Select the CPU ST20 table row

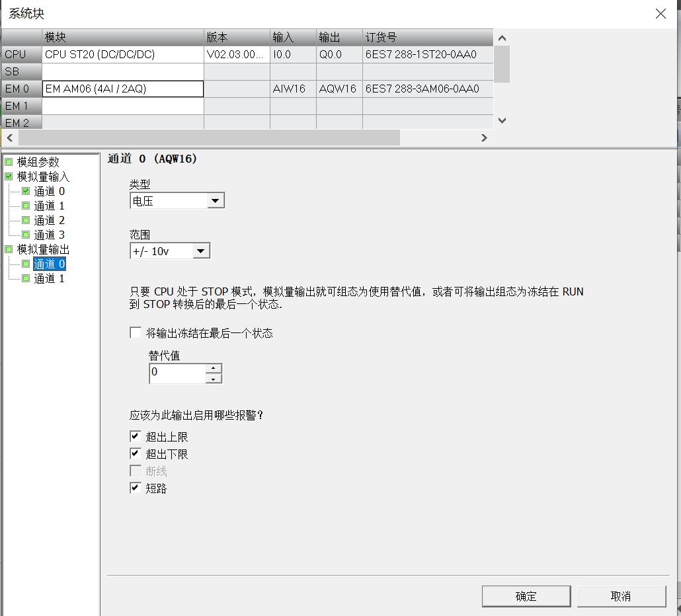(122, 54)
